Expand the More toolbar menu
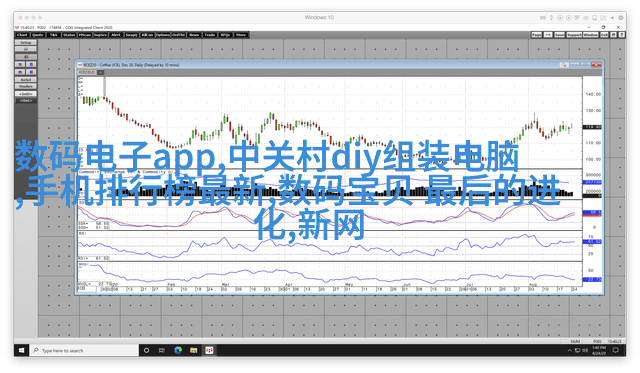Viewport: 640px width, 373px height. pos(241,35)
